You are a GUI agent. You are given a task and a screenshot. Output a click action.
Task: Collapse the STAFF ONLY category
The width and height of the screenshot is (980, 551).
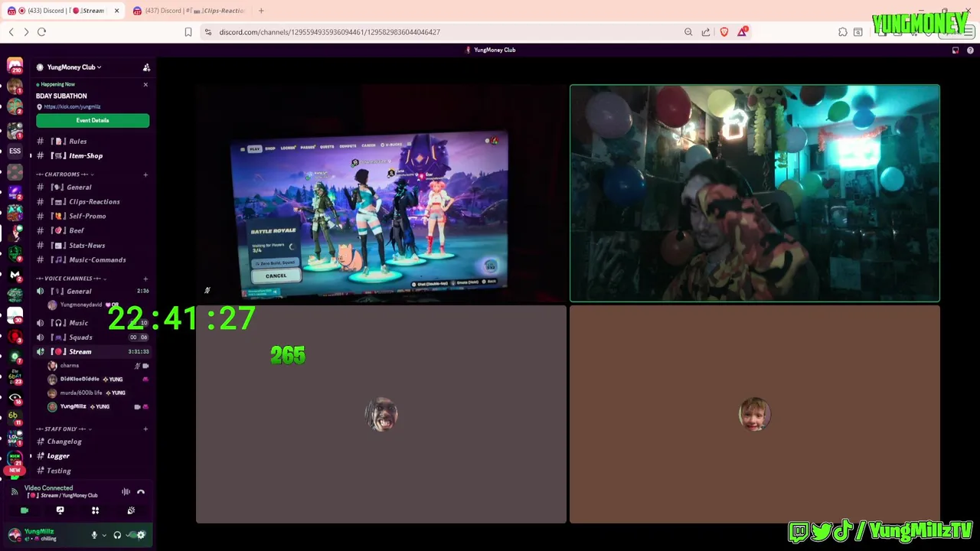click(63, 429)
